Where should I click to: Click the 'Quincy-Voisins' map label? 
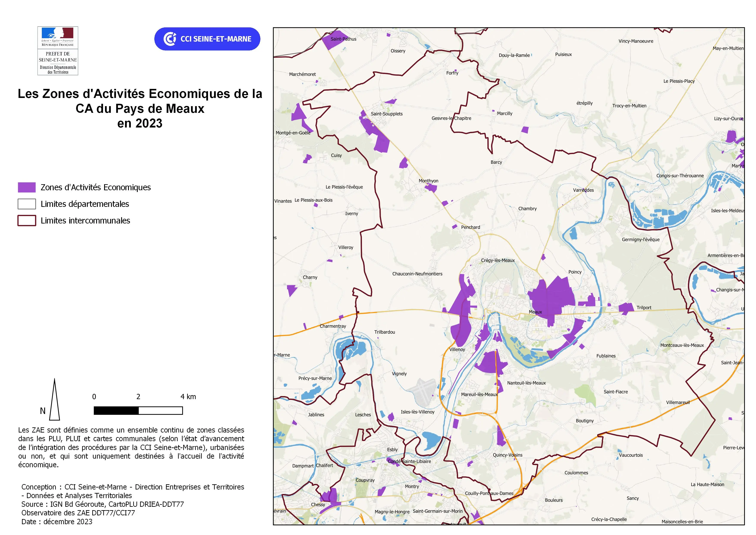click(507, 455)
